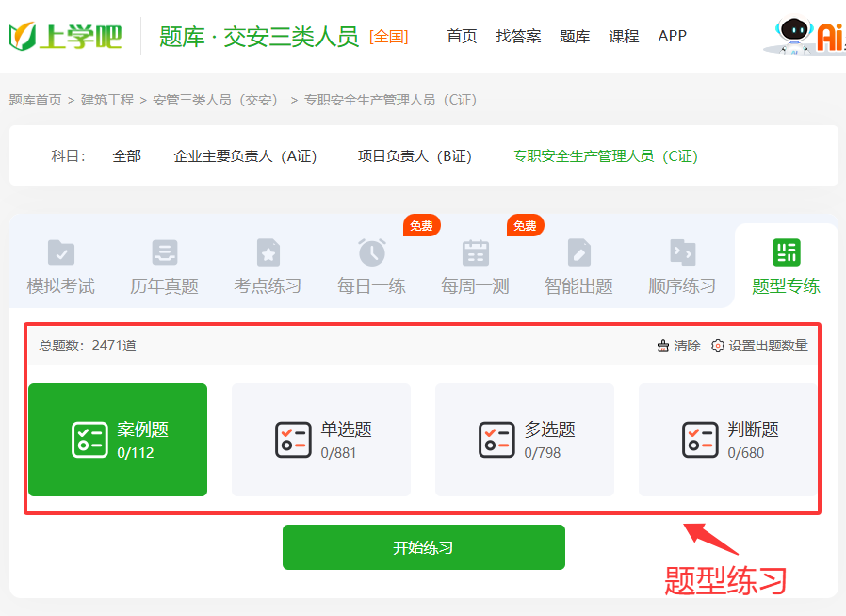Select the 题型专练 tab label
This screenshot has width=846, height=616.
tap(786, 286)
